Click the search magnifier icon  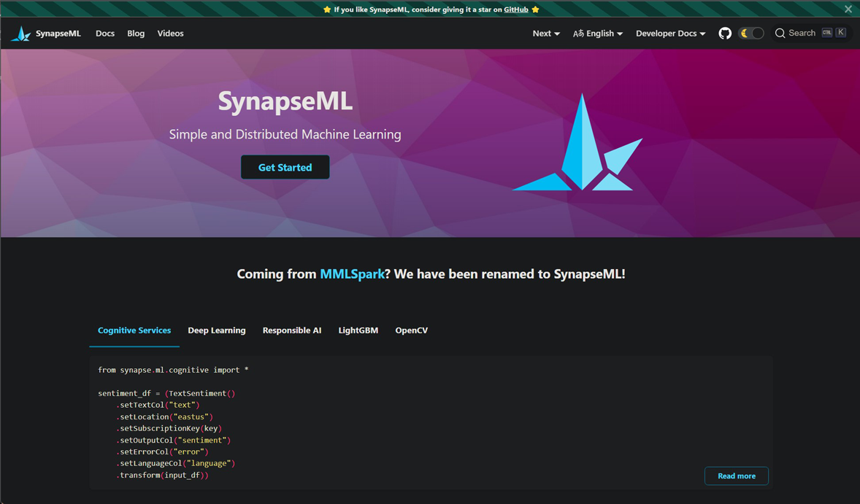pos(780,34)
